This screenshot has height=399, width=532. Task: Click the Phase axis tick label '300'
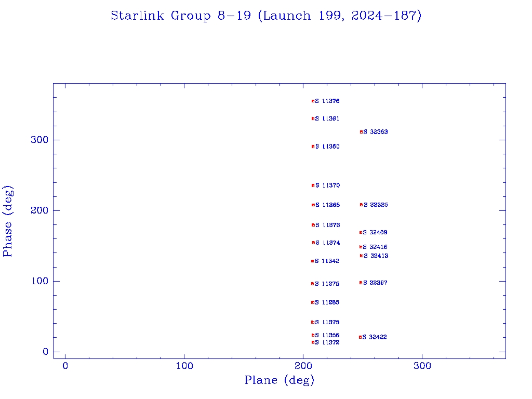point(39,140)
